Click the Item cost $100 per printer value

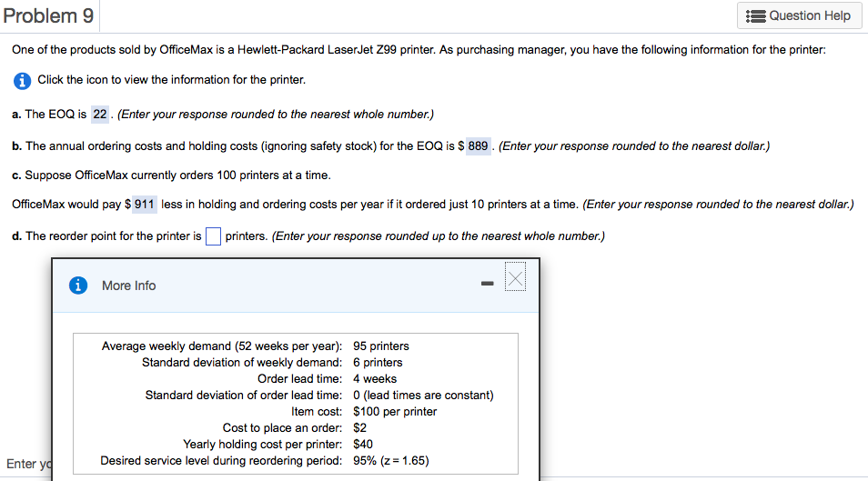pyautogui.click(x=395, y=411)
